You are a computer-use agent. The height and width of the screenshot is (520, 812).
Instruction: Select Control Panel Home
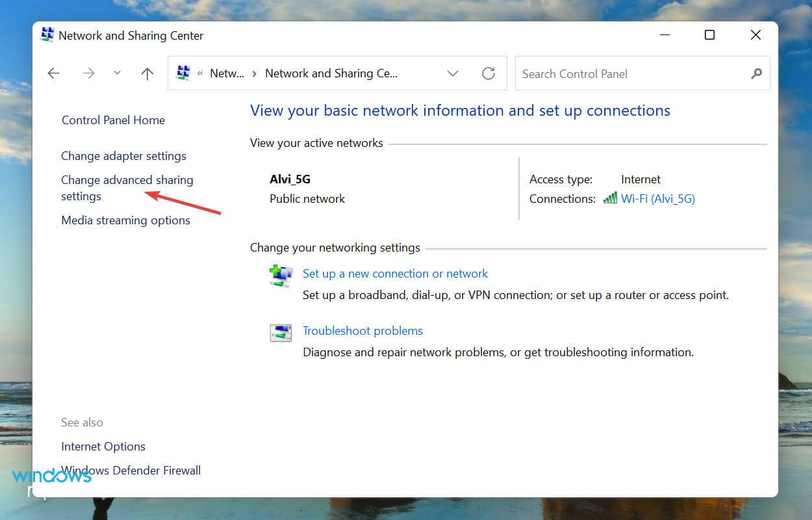point(112,120)
